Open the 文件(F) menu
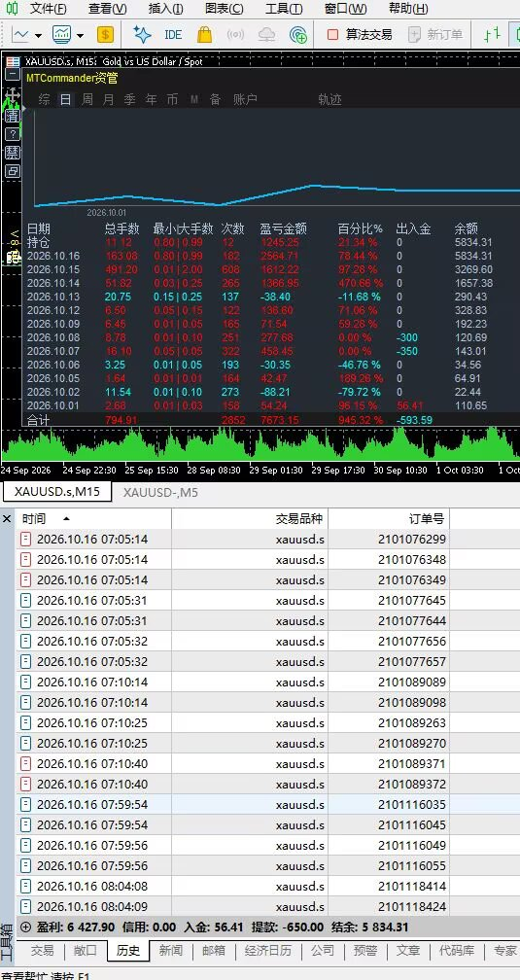The width and height of the screenshot is (520, 980). [x=49, y=9]
